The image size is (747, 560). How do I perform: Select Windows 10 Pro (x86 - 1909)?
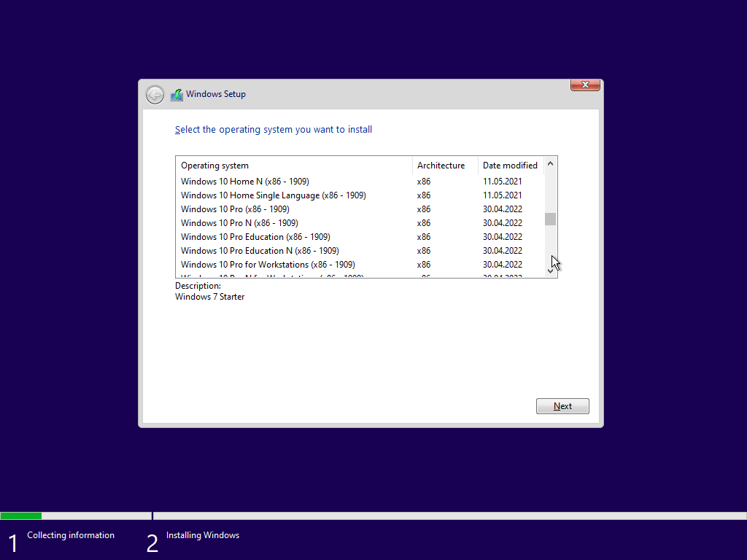tap(360, 209)
